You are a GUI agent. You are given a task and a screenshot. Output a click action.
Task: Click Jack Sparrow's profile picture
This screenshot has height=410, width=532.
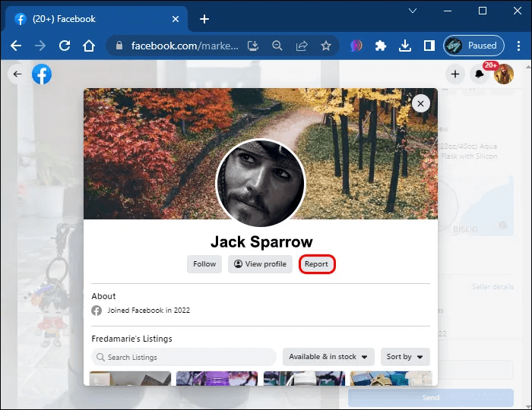pyautogui.click(x=261, y=183)
